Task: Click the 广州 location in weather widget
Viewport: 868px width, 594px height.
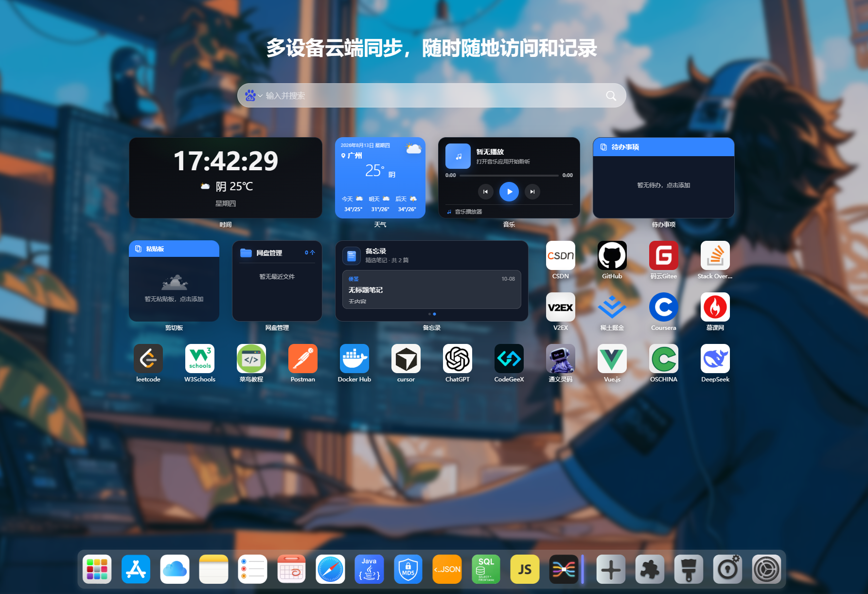Action: [352, 156]
